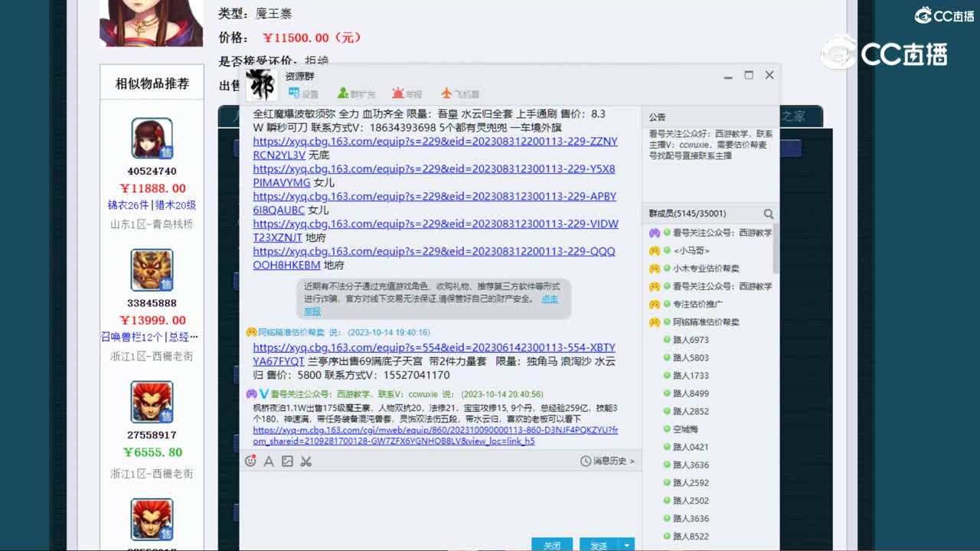Select member 路人2502
This screenshot has width=980, height=551.
pyautogui.click(x=691, y=500)
